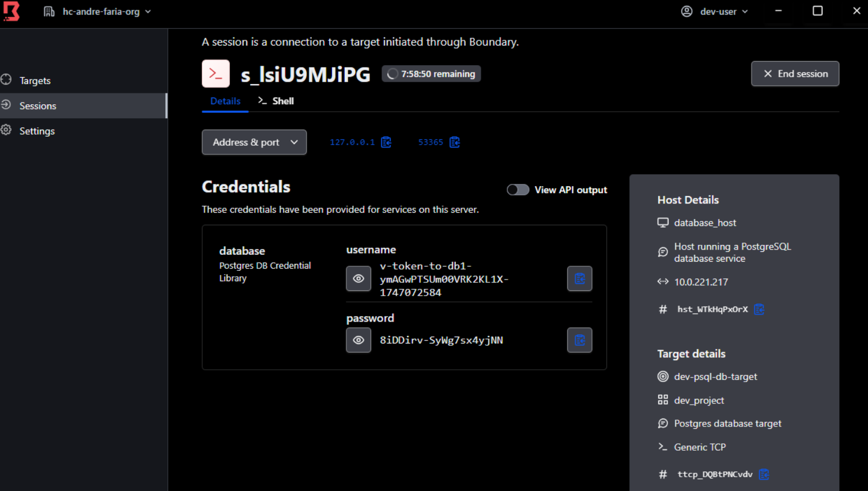Copy target ID ttcp_DQBtPNCvdv
868x491 pixels.
764,474
